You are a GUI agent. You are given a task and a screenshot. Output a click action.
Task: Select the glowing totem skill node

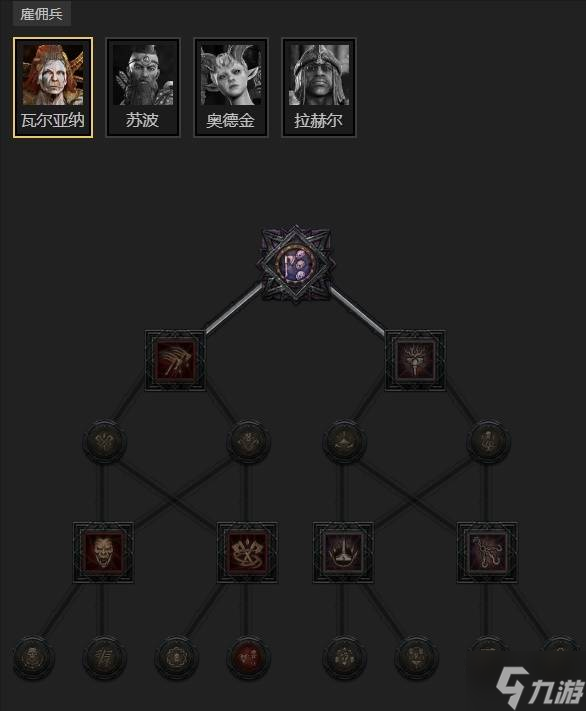coord(415,361)
